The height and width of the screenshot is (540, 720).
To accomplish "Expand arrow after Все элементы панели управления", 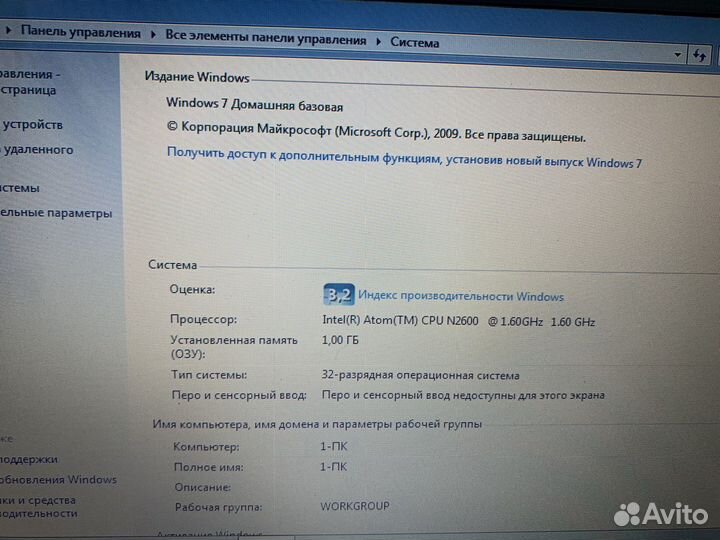I will [378, 41].
